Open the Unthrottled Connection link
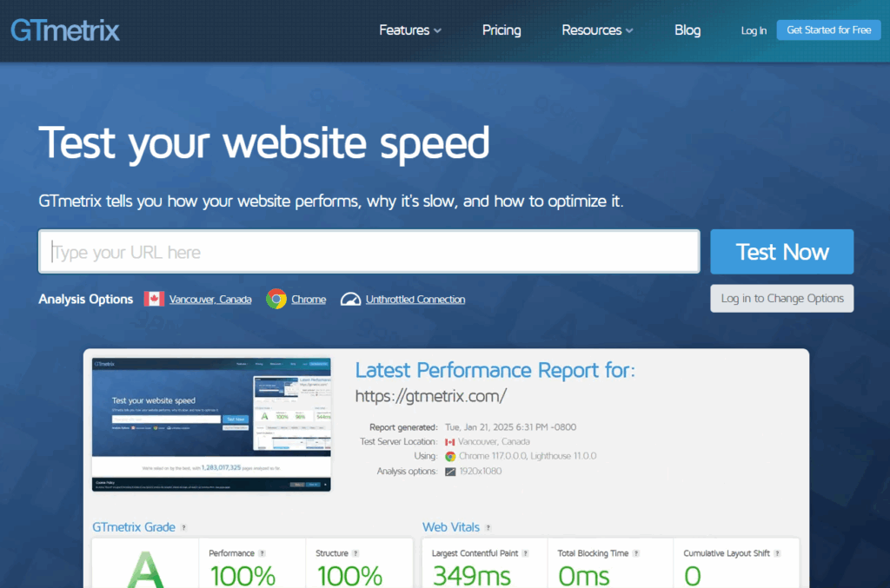Screen dimensions: 890x588 point(415,300)
